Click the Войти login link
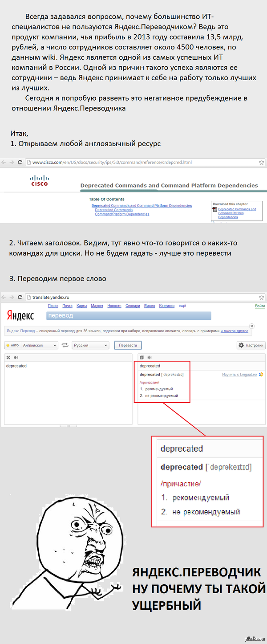Screen dimensions: 267x644 click(260, 306)
